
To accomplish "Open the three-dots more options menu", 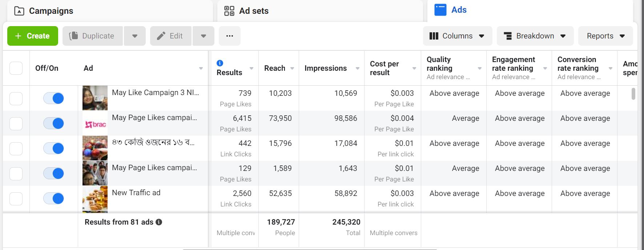I will click(229, 36).
